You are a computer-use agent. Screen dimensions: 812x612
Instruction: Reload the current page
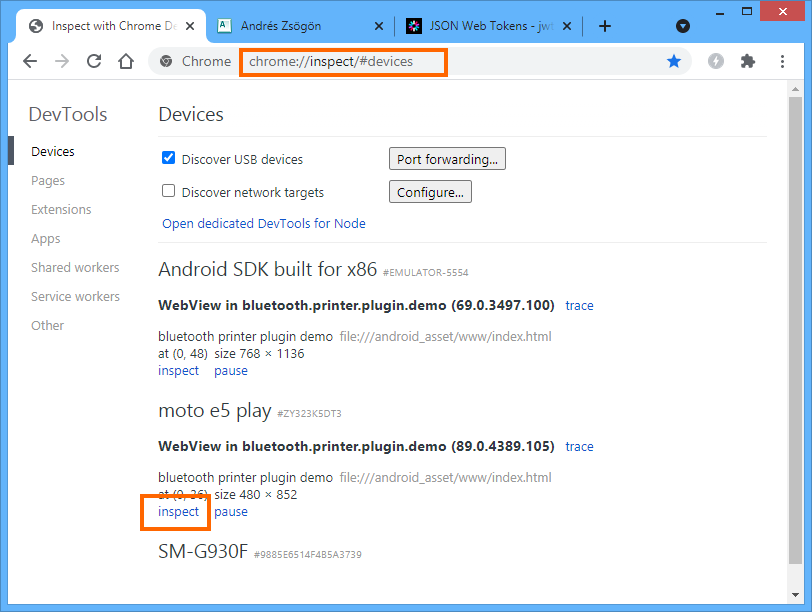tap(94, 61)
